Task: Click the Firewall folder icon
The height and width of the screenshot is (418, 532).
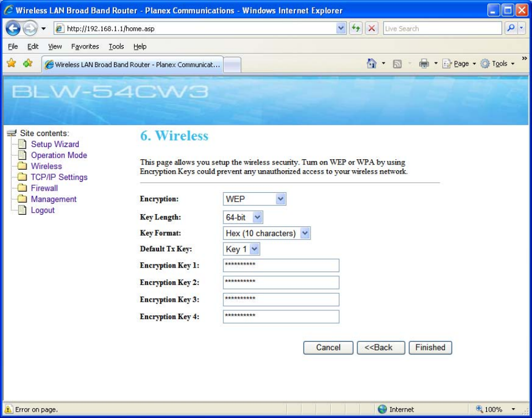Action: pos(22,188)
